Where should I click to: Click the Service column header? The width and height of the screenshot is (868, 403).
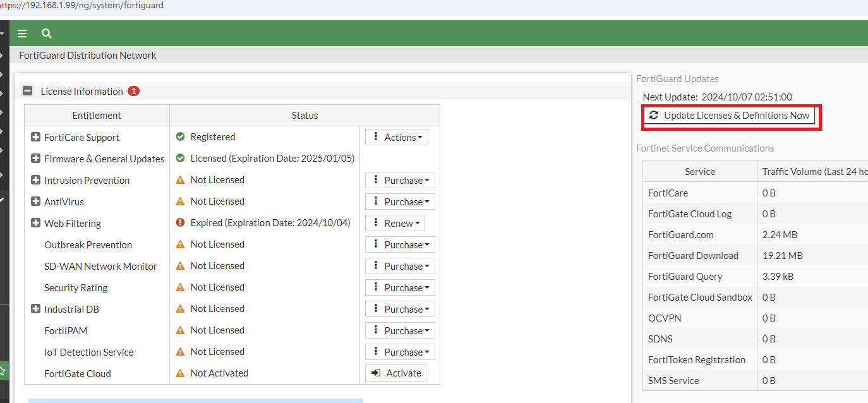coord(700,171)
